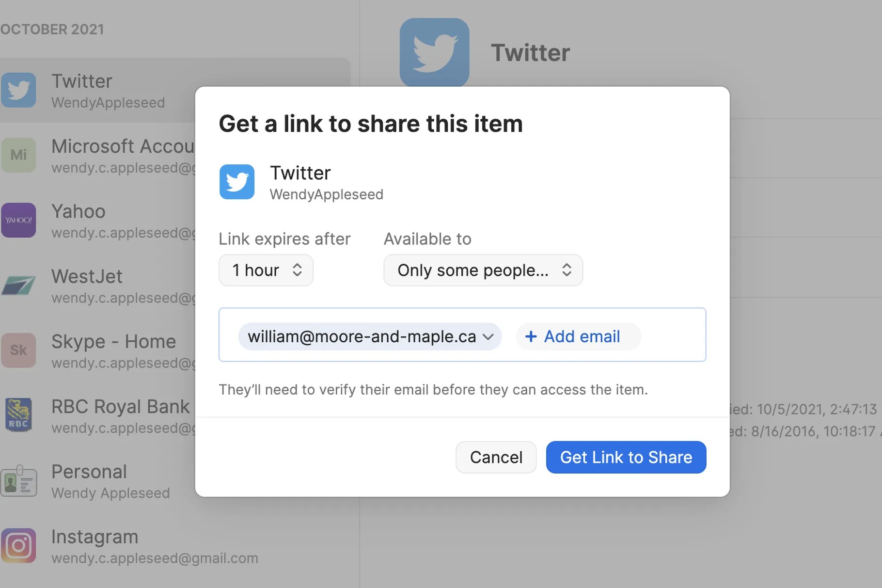Screen dimensions: 882x588
Task: Open the Link expires after dropdown
Action: 266,270
